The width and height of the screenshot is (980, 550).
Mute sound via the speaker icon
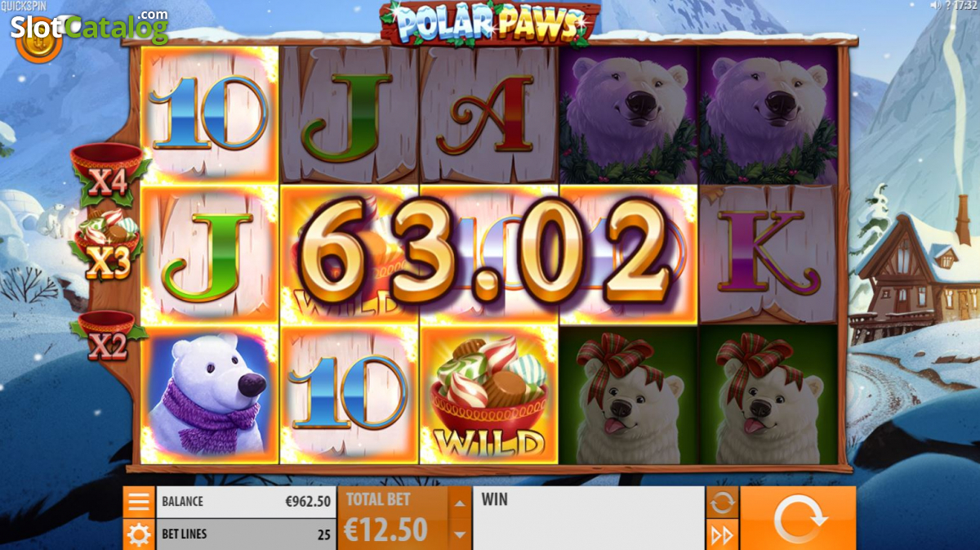click(x=935, y=5)
